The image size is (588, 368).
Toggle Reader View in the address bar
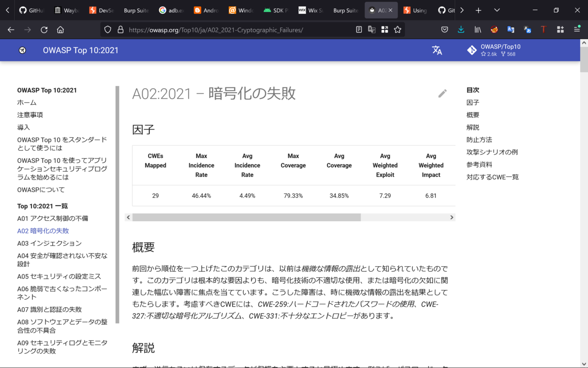click(358, 29)
